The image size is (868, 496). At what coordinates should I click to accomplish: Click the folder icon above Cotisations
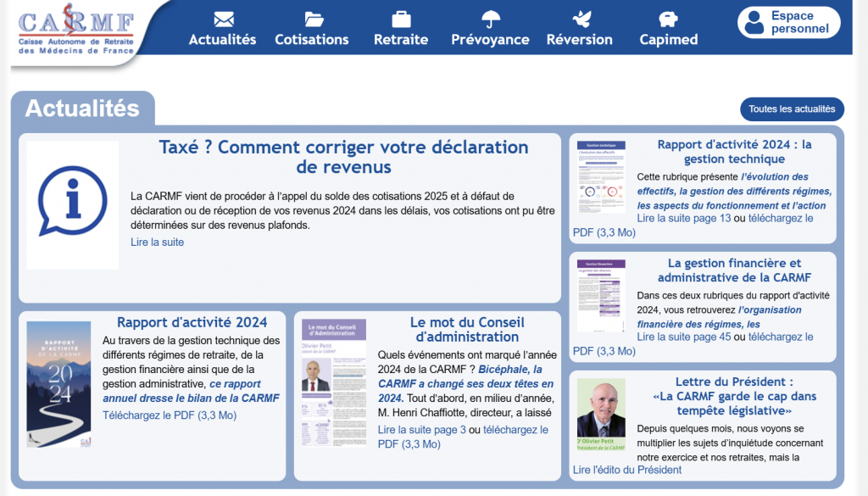[x=314, y=20]
